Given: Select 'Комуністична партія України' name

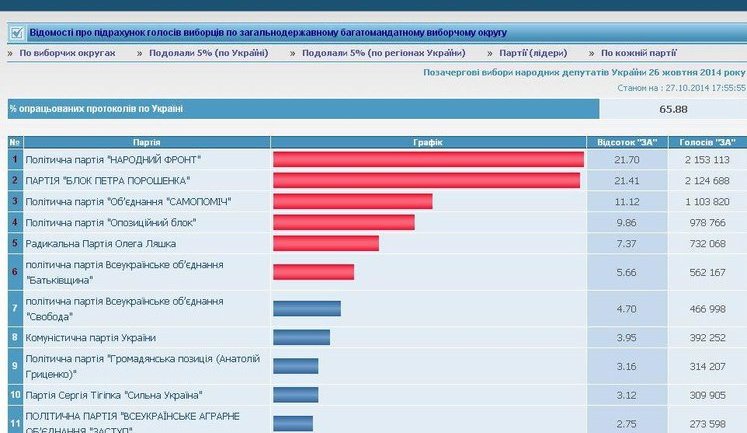Looking at the screenshot, I should click(91, 338).
